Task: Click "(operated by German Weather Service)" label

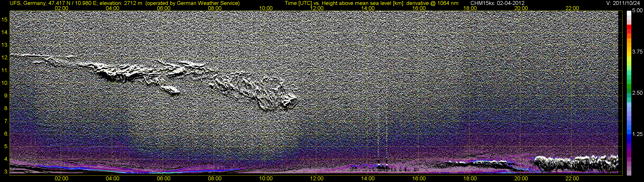Action: (193, 3)
